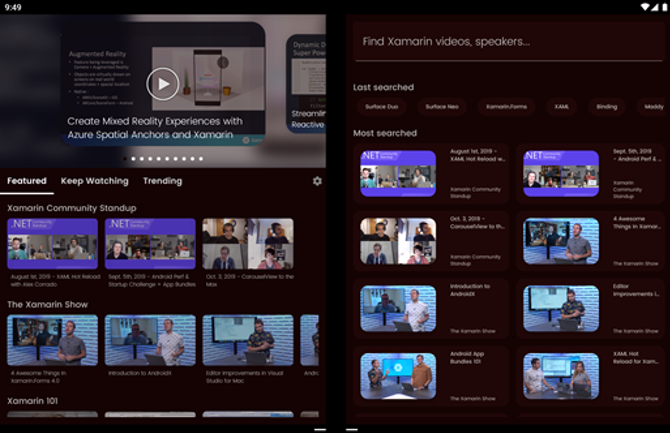Screen dimensions: 670x433
Task: Select the Surface Neo search chip
Action: (x=442, y=106)
